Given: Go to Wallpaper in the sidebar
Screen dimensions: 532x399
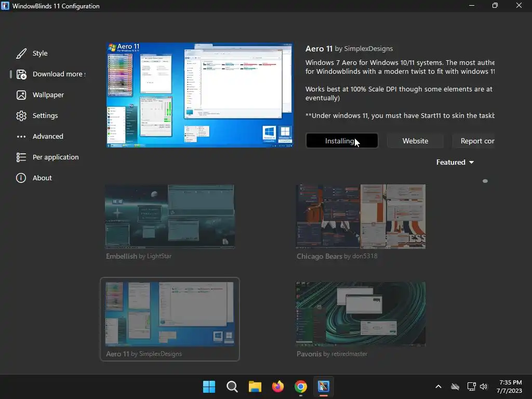Looking at the screenshot, I should 48,95.
